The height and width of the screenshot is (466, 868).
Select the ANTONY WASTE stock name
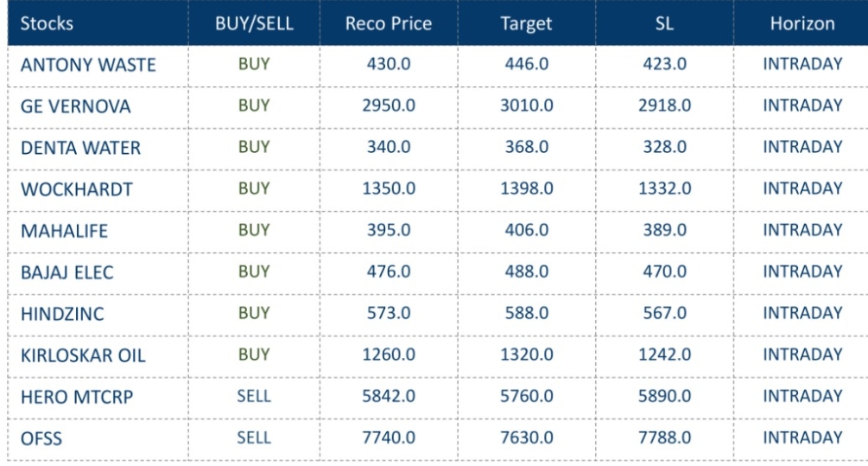point(87,65)
